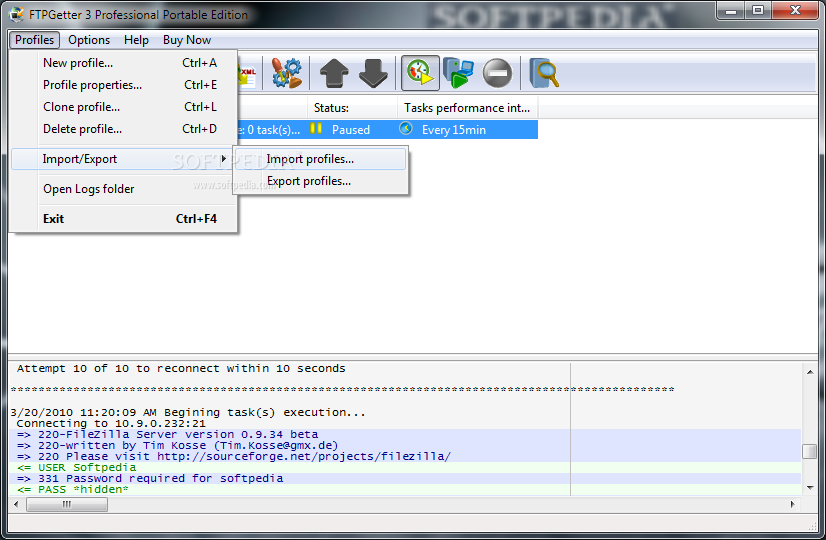Open the Buy Now menu
The image size is (826, 540).
point(187,40)
